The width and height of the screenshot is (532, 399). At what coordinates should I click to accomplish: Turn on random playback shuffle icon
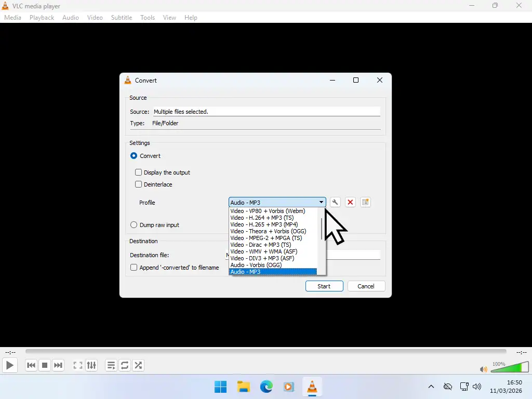click(x=138, y=365)
